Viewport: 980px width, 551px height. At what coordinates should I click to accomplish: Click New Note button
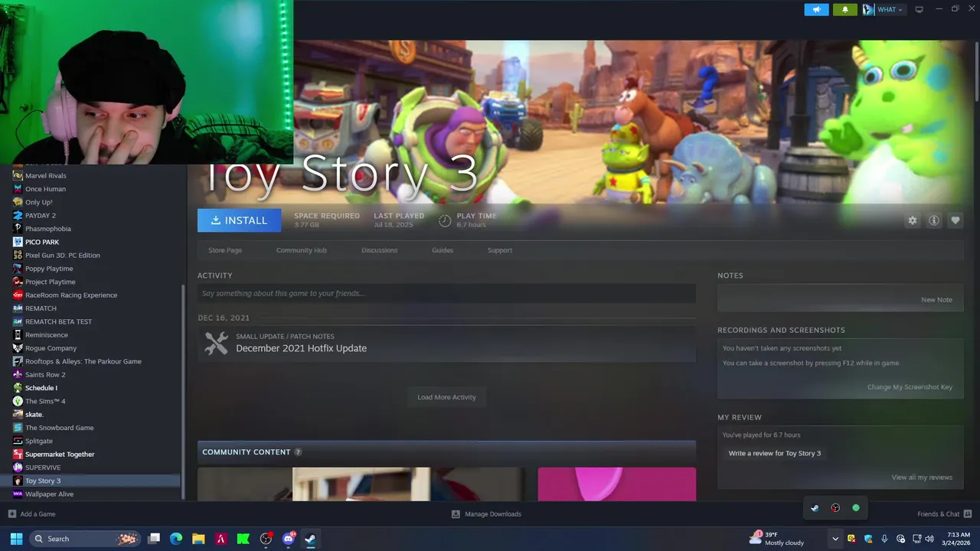point(936,300)
